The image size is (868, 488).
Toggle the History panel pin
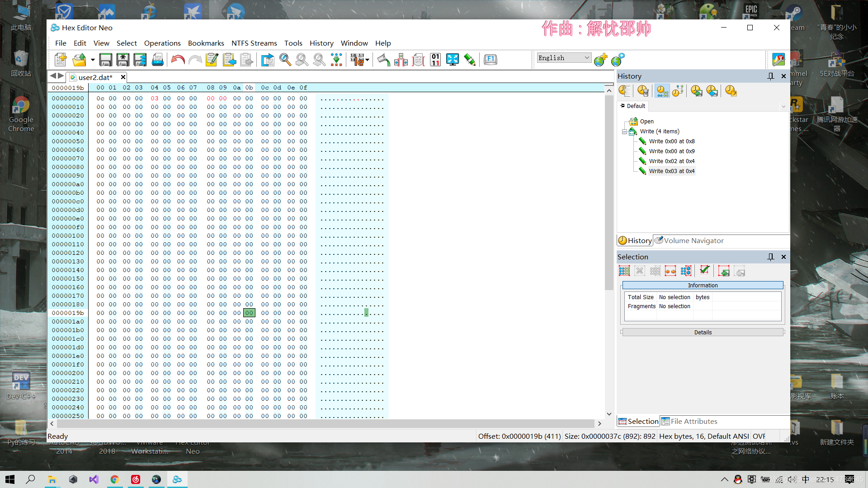771,76
